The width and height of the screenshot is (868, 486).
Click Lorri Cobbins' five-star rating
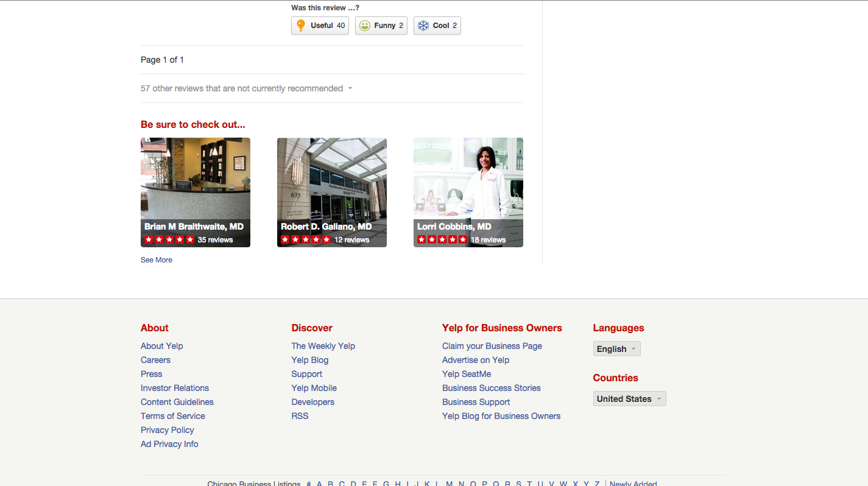442,240
